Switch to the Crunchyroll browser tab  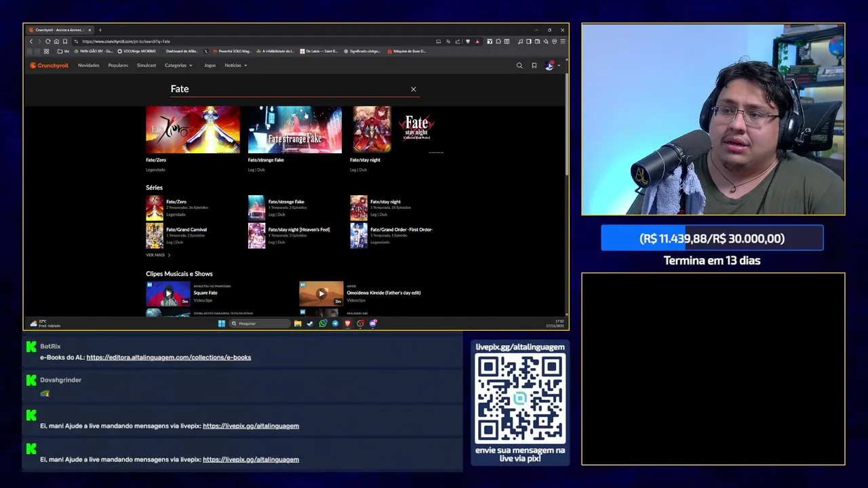[x=59, y=30]
